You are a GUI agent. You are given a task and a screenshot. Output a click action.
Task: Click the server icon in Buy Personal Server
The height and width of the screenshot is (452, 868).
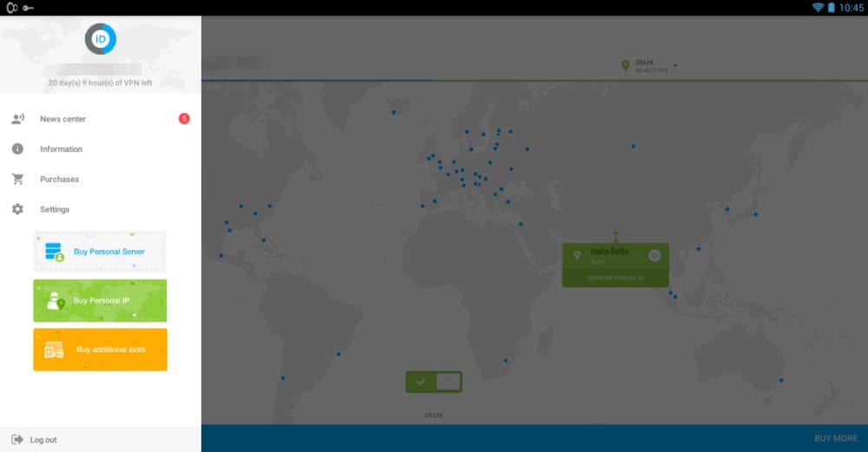[54, 252]
